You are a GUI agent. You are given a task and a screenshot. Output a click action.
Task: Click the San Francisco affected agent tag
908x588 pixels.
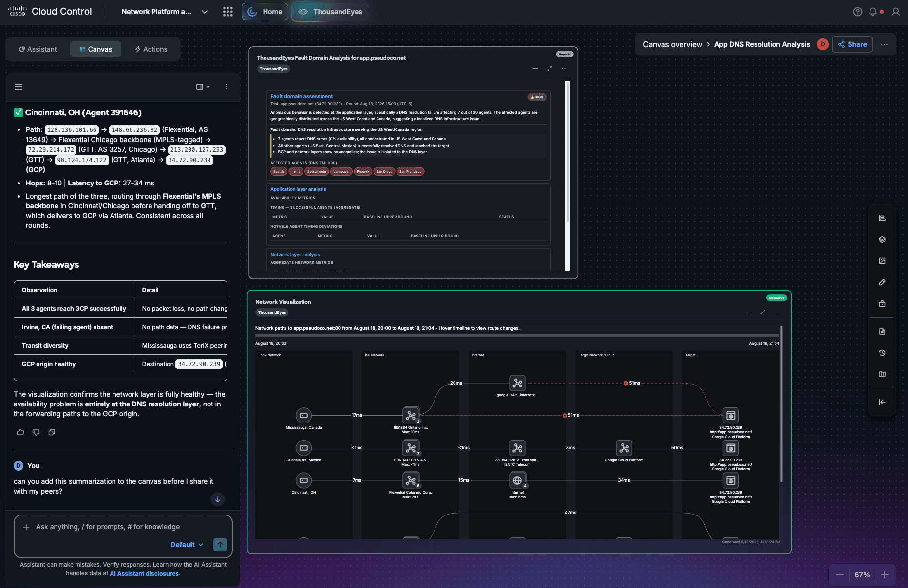coord(411,171)
